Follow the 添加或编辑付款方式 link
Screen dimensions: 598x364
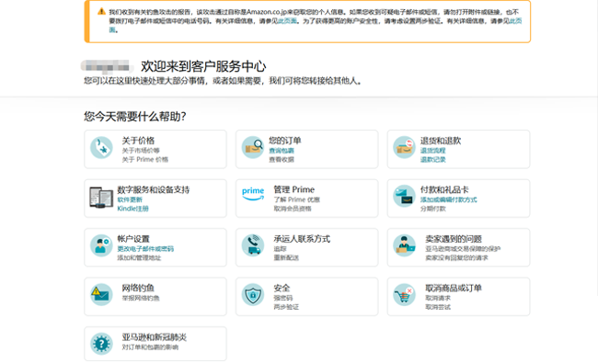(x=449, y=199)
